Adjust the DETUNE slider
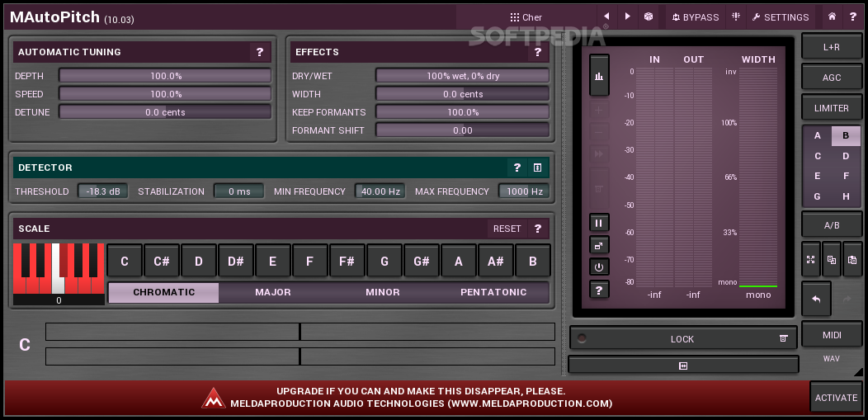Image resolution: width=868 pixels, height=420 pixels. coord(165,112)
